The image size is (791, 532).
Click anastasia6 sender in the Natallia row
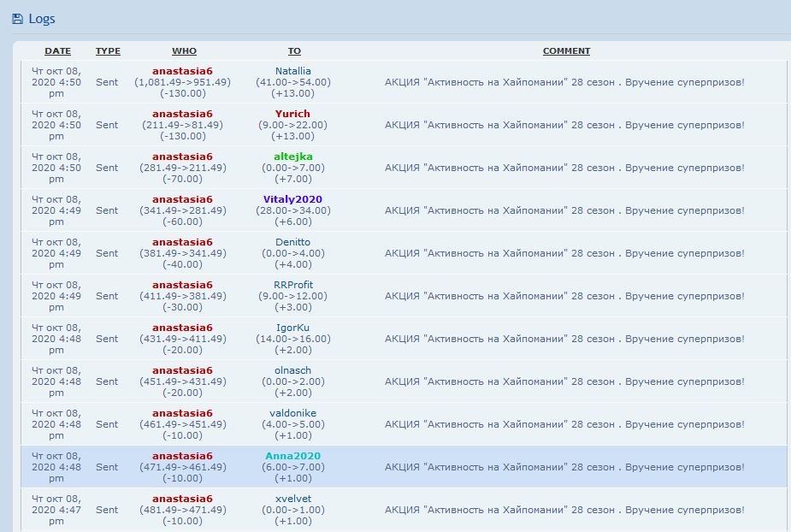pos(182,71)
